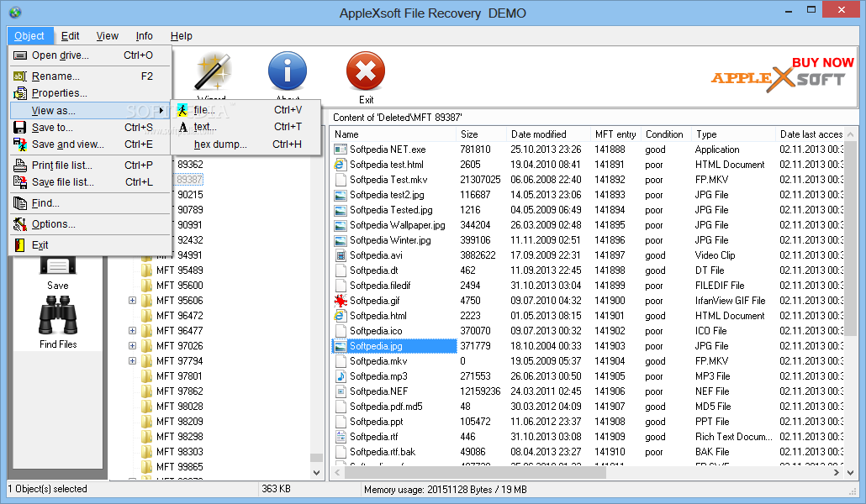Click the Print file list printer icon

[20, 165]
